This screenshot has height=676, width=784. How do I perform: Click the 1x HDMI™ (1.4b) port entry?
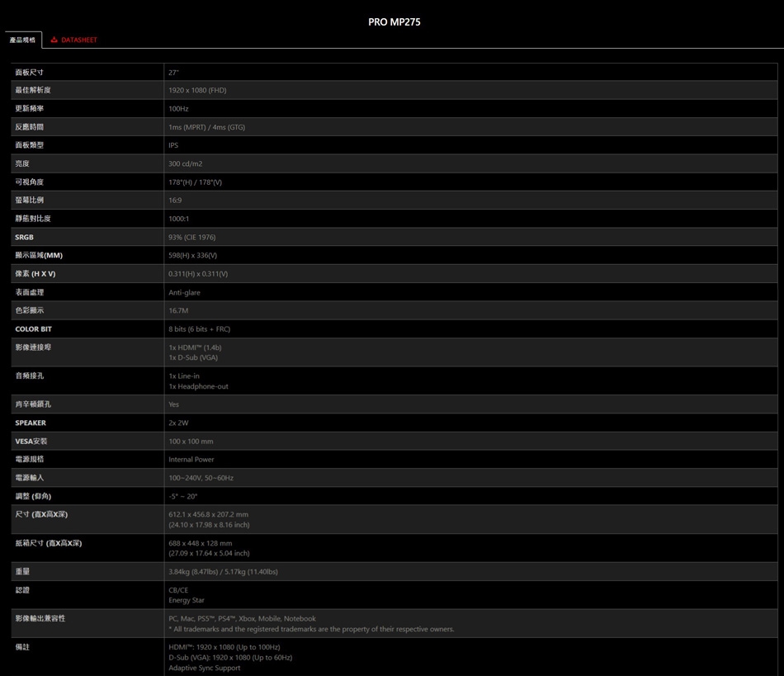[195, 347]
